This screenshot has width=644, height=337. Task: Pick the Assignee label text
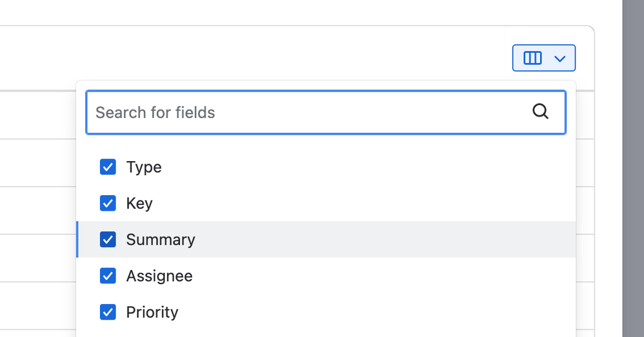click(159, 276)
